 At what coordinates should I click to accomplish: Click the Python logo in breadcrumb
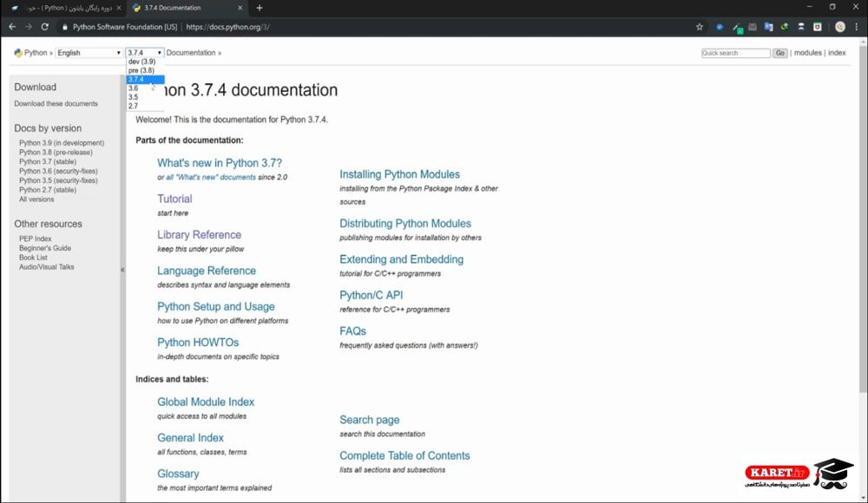coord(18,53)
